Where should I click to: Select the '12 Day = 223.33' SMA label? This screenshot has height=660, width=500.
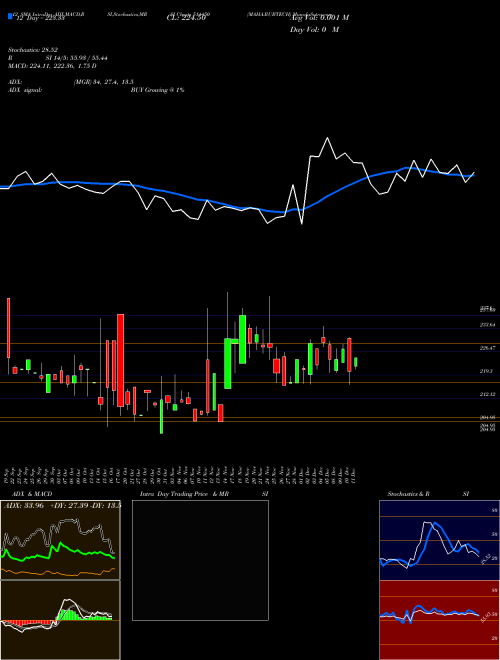pos(39,18)
